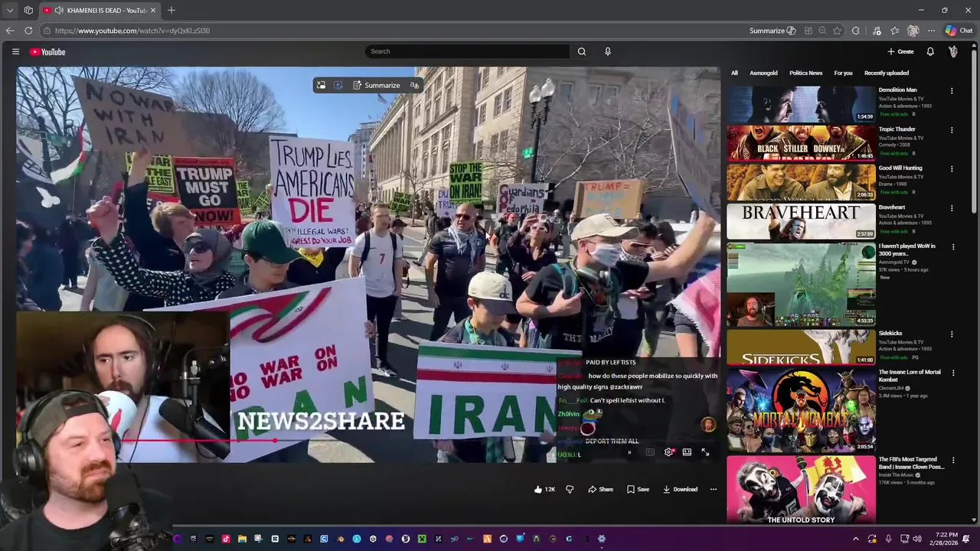Open the Minecraft icon on the taskbar
This screenshot has width=980, height=551.
click(x=423, y=539)
